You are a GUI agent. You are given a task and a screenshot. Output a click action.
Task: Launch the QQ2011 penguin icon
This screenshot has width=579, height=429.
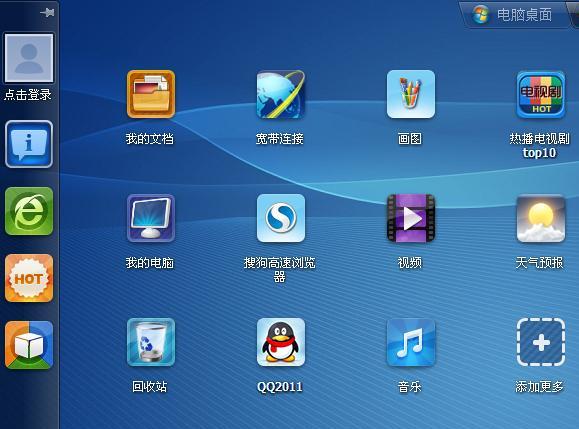(x=281, y=342)
